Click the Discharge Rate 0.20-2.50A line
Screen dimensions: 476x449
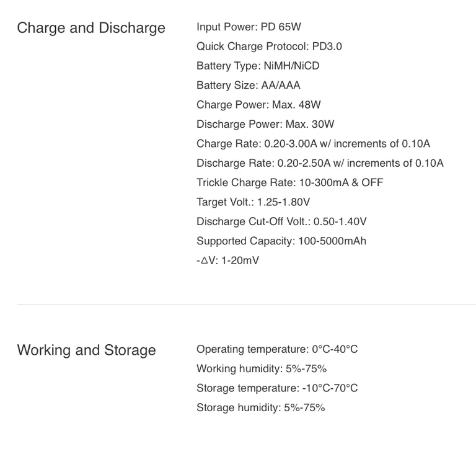point(320,163)
